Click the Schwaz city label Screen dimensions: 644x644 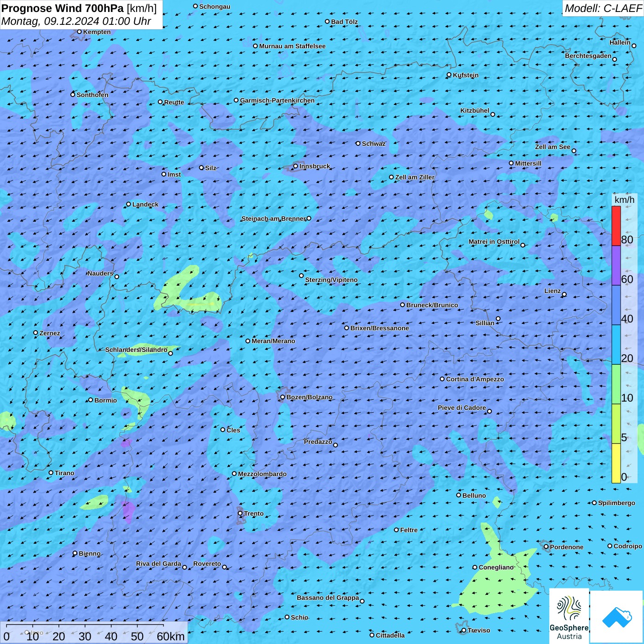tap(374, 144)
